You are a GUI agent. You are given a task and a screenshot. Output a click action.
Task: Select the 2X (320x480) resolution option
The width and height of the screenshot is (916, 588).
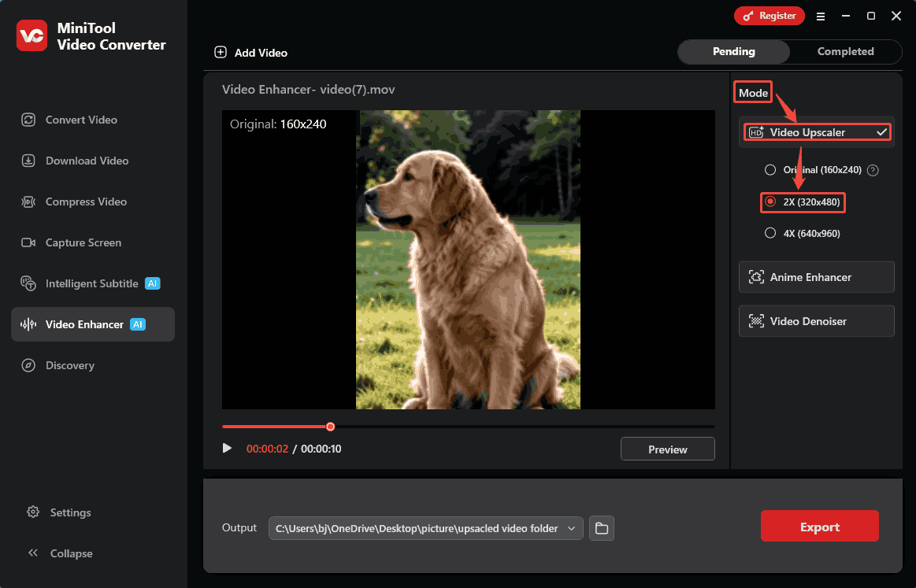770,202
